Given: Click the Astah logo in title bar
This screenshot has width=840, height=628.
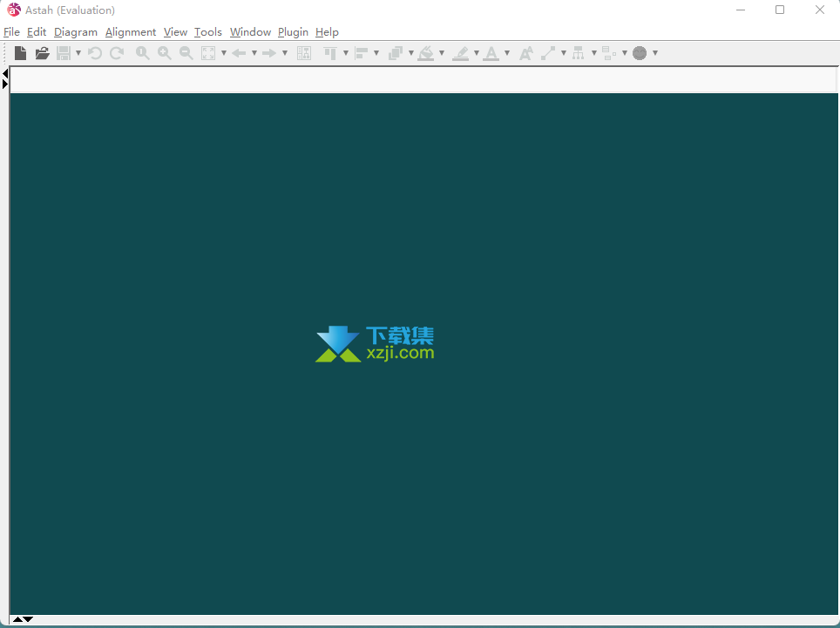Looking at the screenshot, I should (x=13, y=10).
